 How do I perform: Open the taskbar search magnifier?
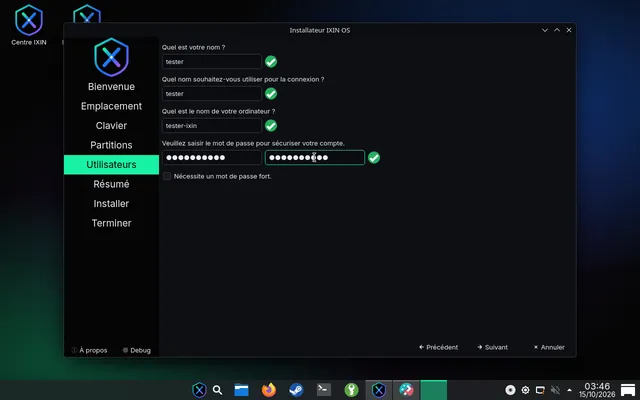218,390
